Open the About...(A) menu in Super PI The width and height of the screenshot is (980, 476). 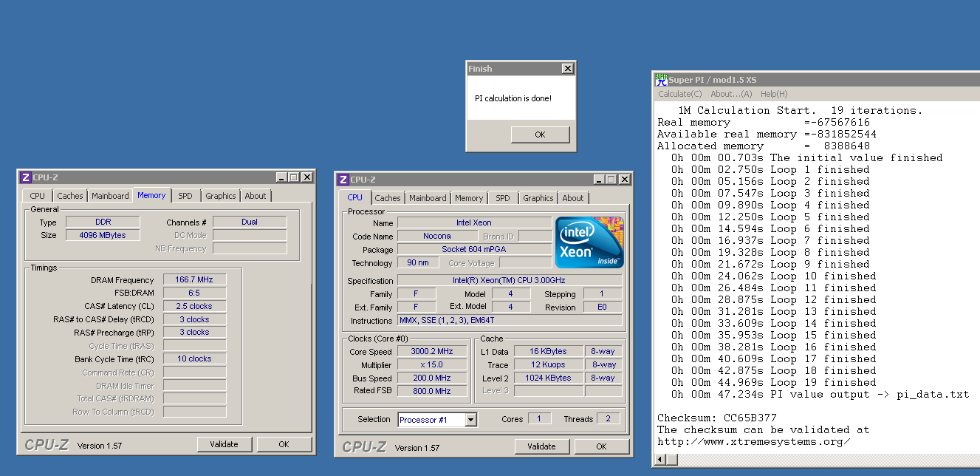click(x=731, y=94)
